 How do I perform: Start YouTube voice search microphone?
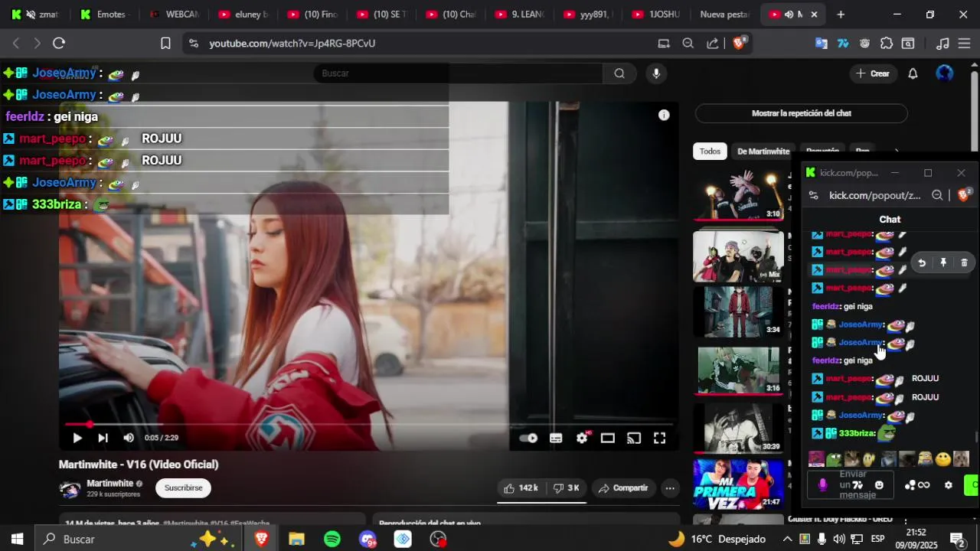tap(655, 73)
